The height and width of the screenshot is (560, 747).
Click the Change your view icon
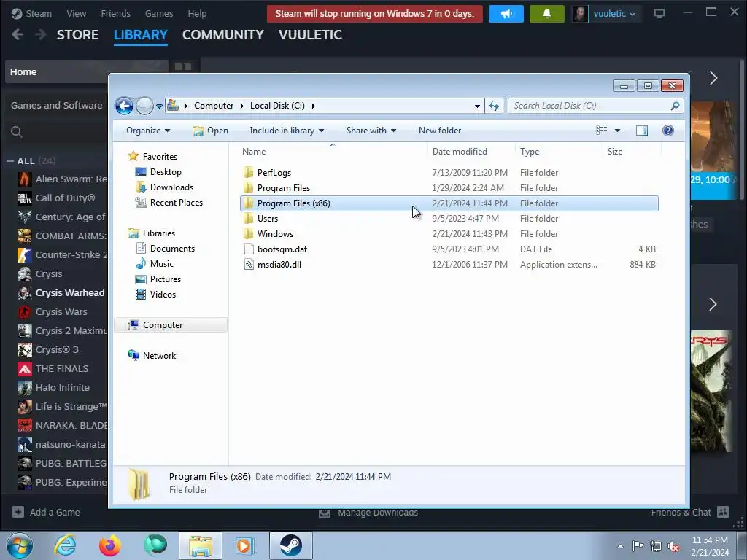602,131
